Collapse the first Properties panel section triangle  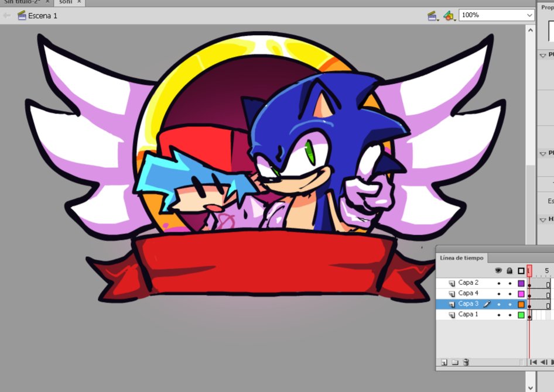(543, 56)
